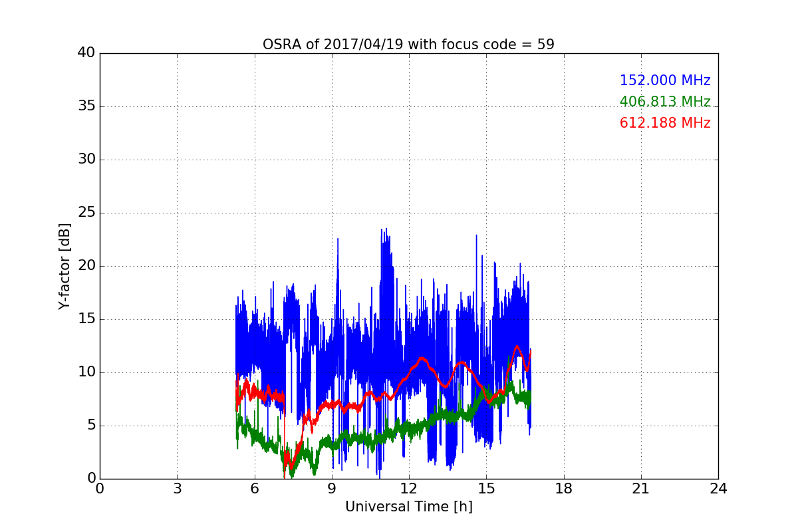Click x-axis tick label 24

click(x=718, y=489)
